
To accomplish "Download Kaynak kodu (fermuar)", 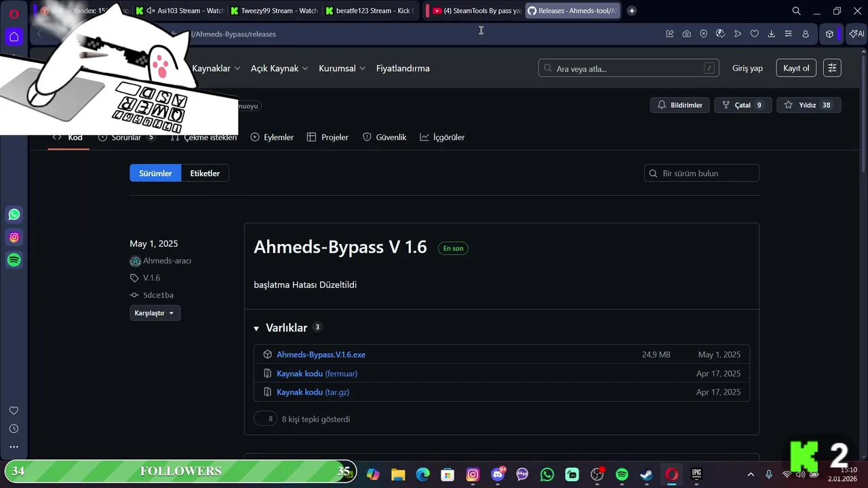I will 317,373.
